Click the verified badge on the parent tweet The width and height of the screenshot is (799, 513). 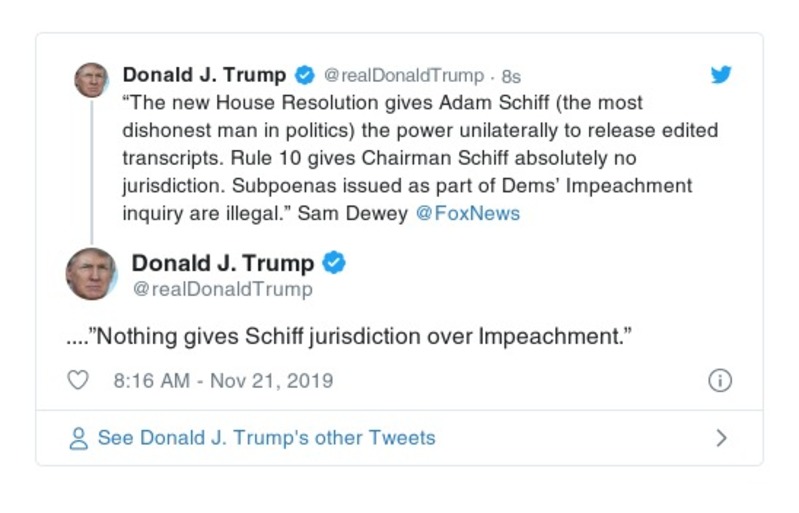[305, 75]
